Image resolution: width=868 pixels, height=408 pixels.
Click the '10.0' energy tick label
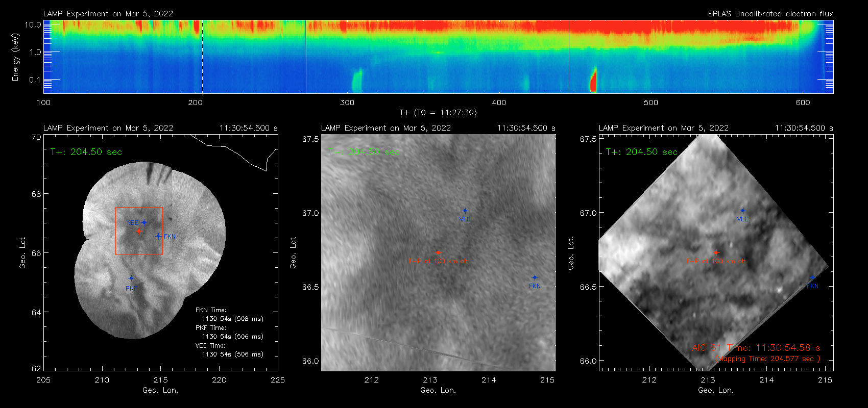coord(33,24)
